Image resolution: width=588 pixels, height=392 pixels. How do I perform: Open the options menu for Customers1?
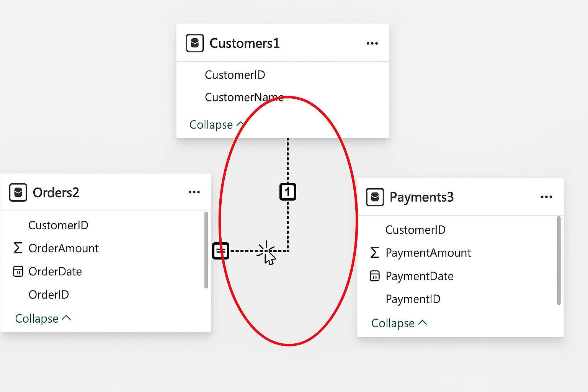click(372, 43)
